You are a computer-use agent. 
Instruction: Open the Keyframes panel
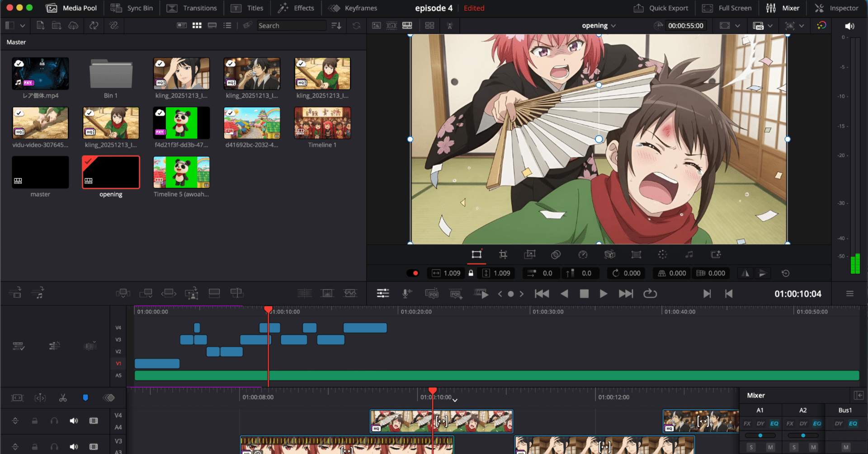click(x=353, y=8)
